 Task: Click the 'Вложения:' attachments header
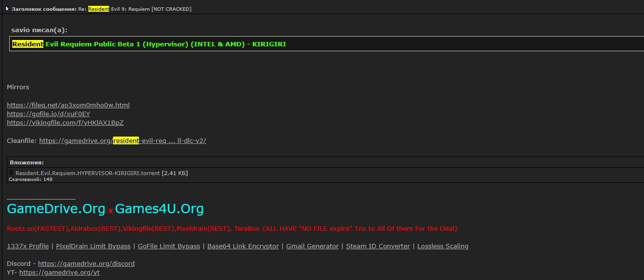[x=27, y=162]
